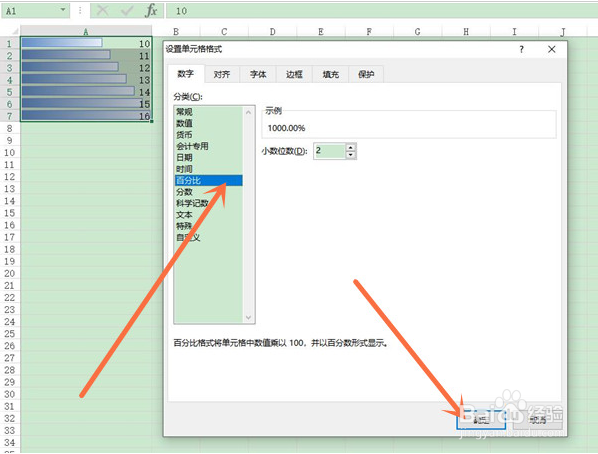Screen dimensions: 598x454
Task: Switch to the 数字 tab
Action: click(x=185, y=74)
